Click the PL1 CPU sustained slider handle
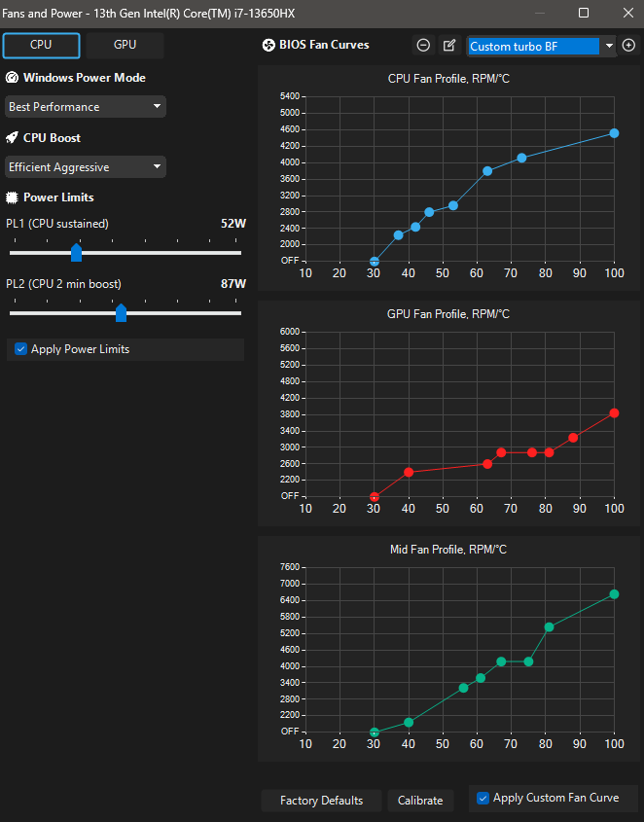Screen dimensions: 644x822 pos(76,253)
